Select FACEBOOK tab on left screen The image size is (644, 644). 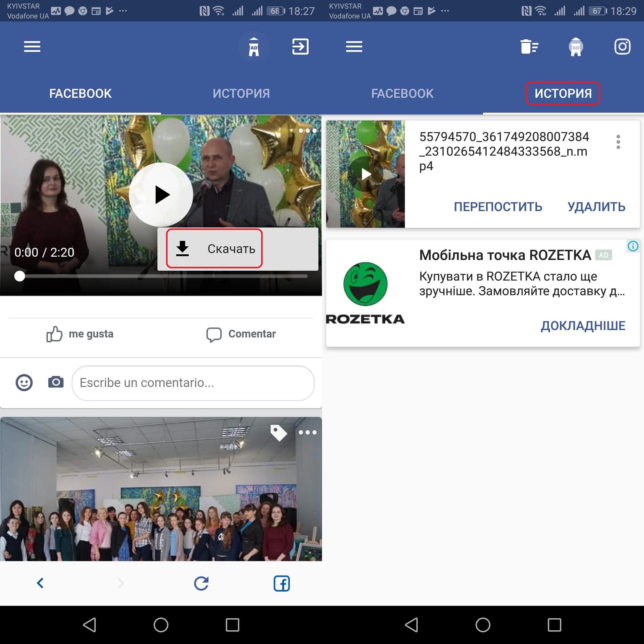[x=80, y=94]
